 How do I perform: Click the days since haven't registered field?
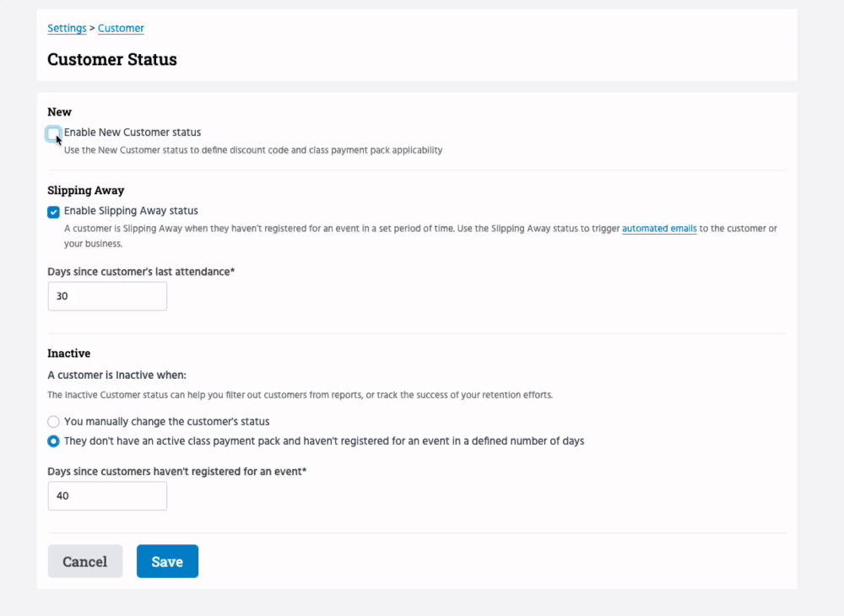pyautogui.click(x=107, y=496)
